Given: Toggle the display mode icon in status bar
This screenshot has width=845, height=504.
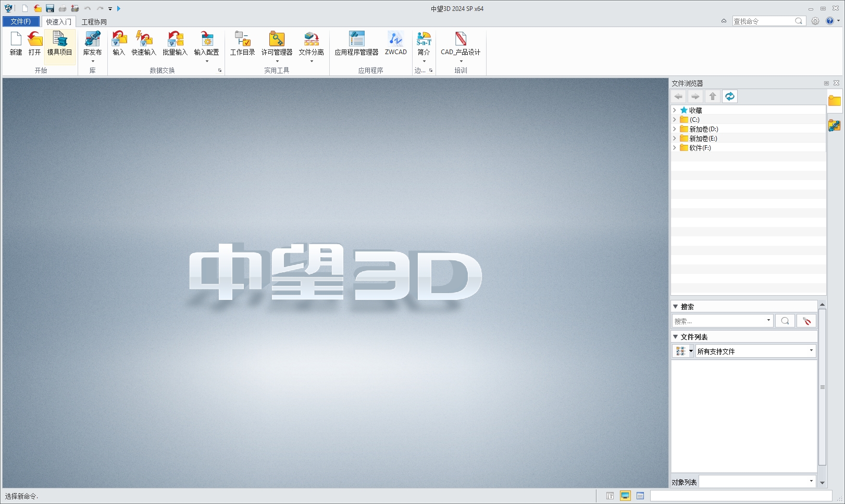Looking at the screenshot, I should coord(625,495).
